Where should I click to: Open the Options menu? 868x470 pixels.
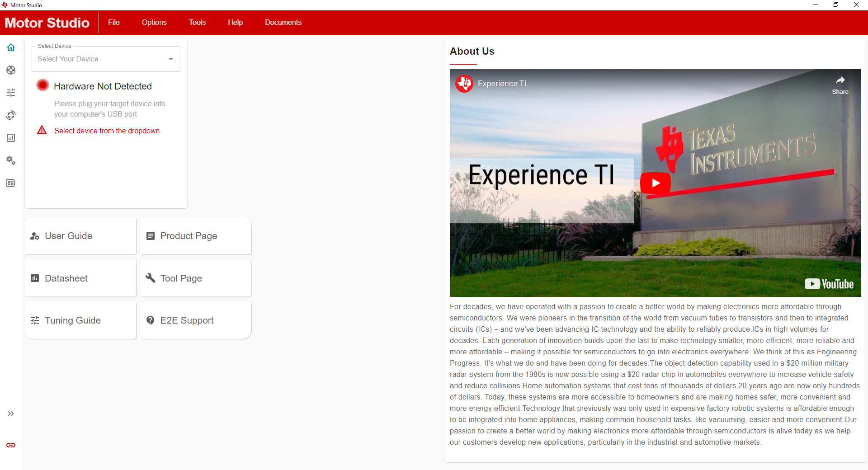[x=154, y=23]
